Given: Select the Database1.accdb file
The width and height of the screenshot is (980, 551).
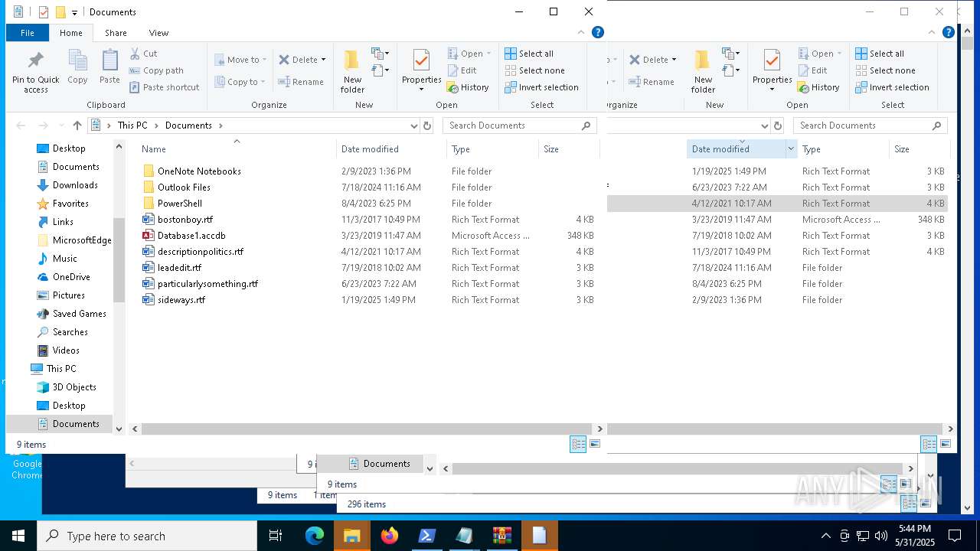Looking at the screenshot, I should (x=191, y=236).
